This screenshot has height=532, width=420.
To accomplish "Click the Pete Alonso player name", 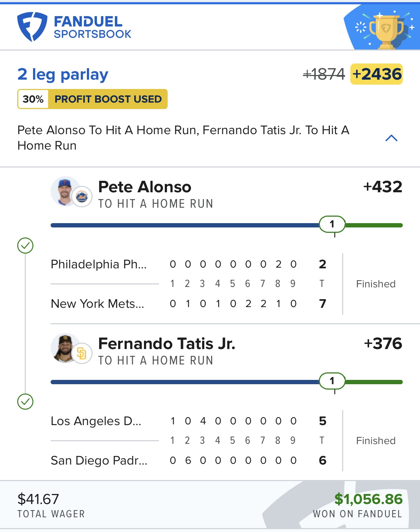I will tap(145, 187).
